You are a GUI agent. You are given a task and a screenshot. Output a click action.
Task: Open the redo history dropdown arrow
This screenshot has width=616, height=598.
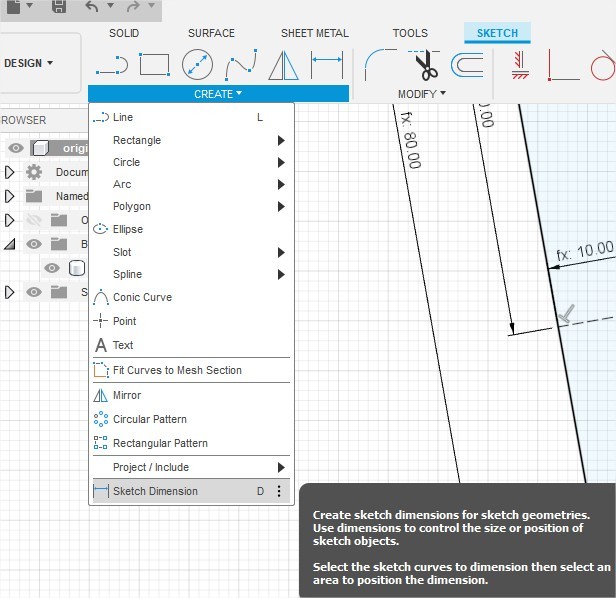tap(152, 6)
